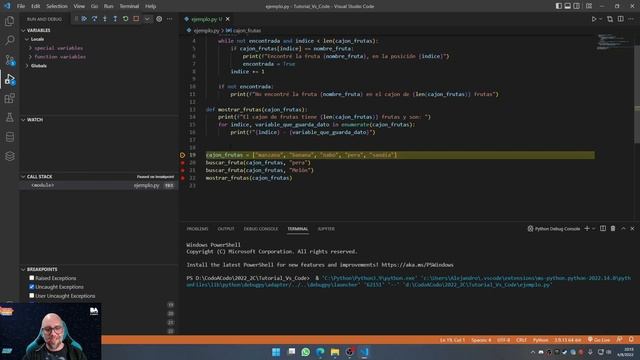Open the Testing flask icon view
The height and width of the screenshot is (360, 640).
9,118
